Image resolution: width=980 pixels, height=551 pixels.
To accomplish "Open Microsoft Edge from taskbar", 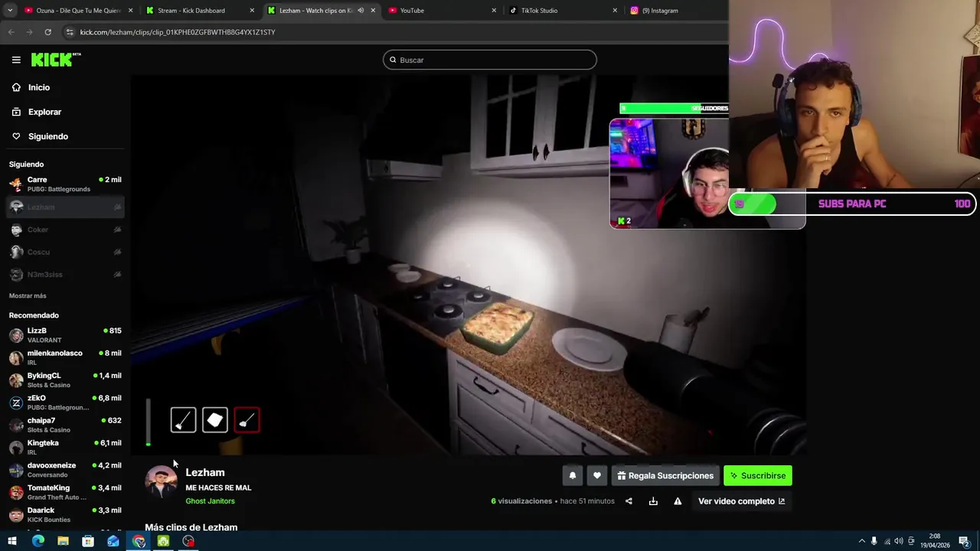I will click(38, 541).
